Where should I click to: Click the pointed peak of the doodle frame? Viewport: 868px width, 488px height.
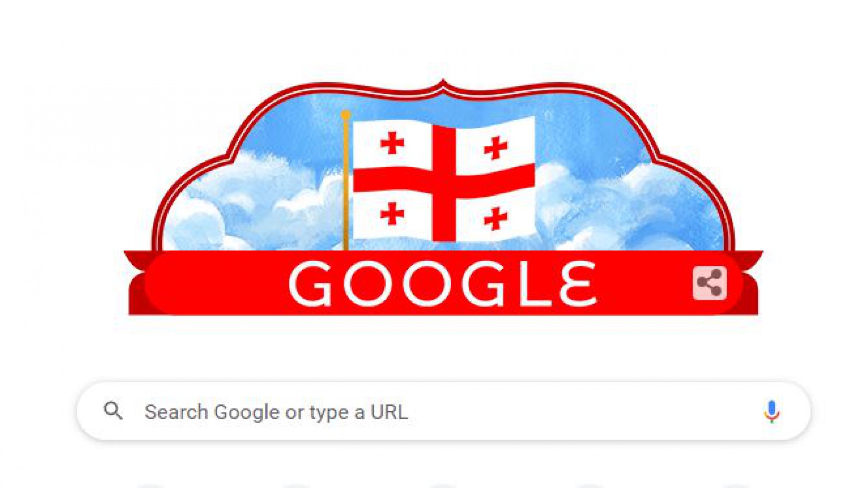pos(443,84)
